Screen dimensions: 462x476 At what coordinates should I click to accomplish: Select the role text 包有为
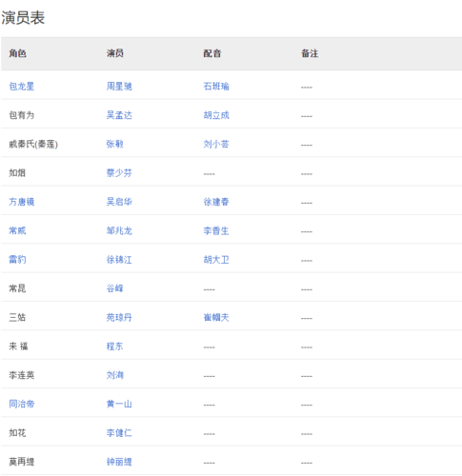point(21,115)
